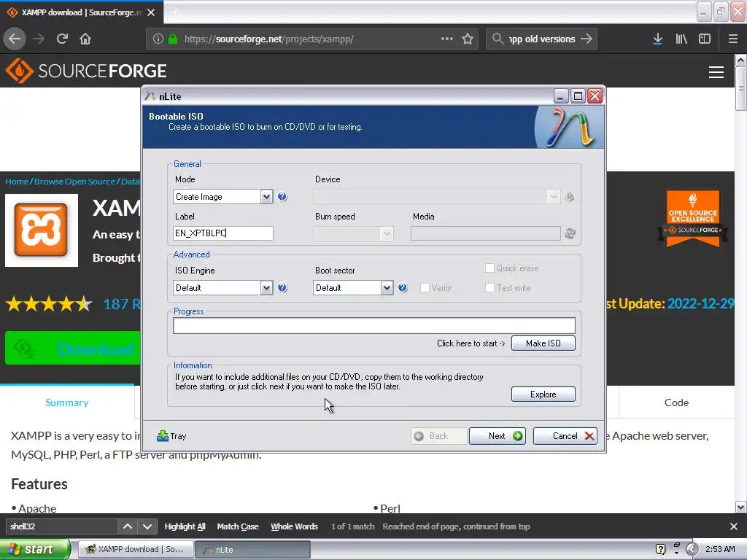The height and width of the screenshot is (560, 747).
Task: Open Firefox hamburger menu
Action: pos(732,39)
